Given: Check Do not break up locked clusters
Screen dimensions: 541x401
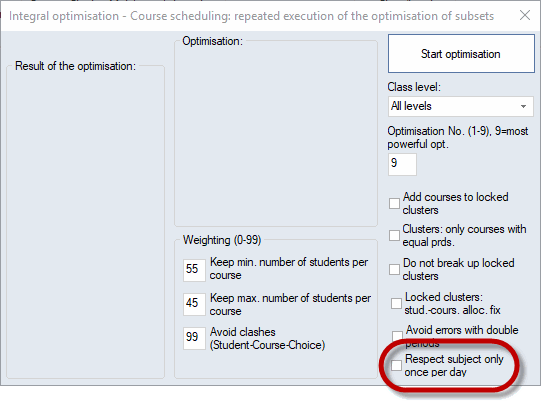Looking at the screenshot, I should [394, 269].
